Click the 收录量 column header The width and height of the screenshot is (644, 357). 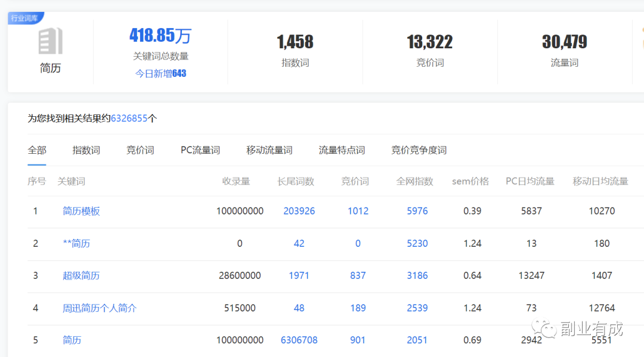236,181
